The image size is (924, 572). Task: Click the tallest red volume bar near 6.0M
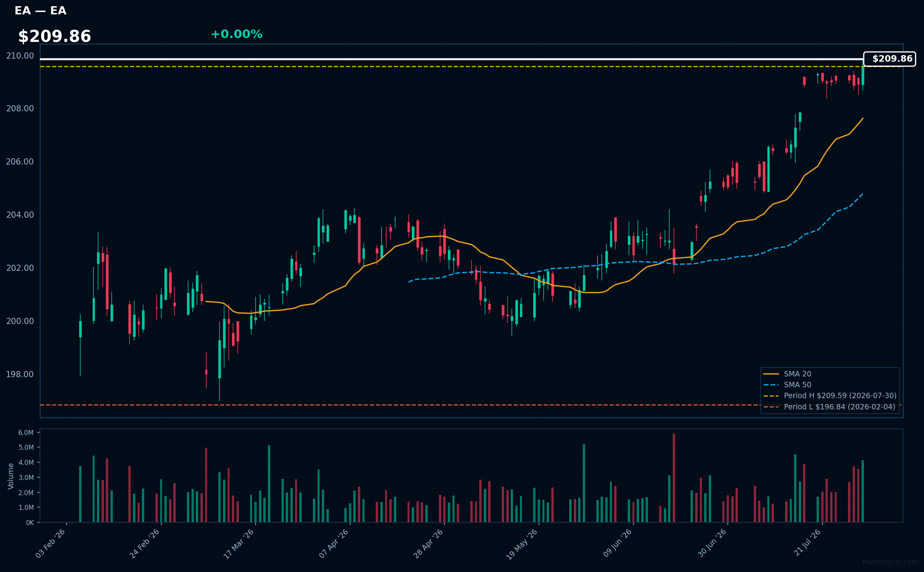coord(674,478)
